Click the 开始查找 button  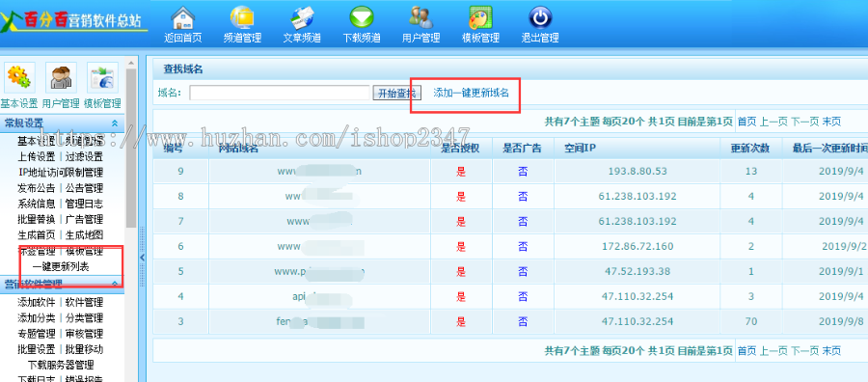click(x=397, y=93)
